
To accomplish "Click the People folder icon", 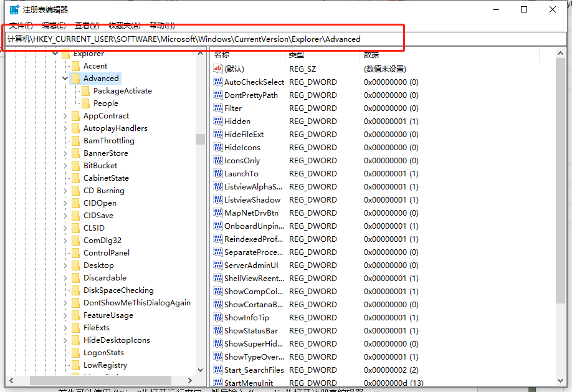I will (x=86, y=103).
